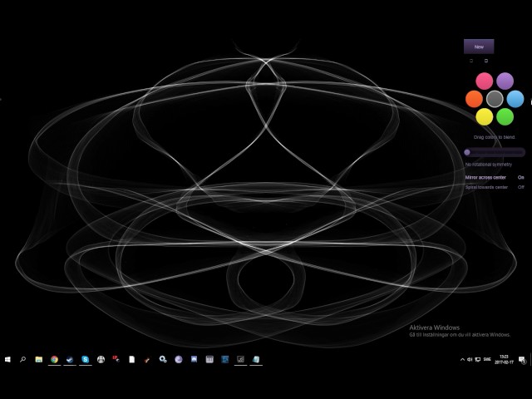This screenshot has width=532, height=399.
Task: Open Steam from the taskbar
Action: point(70,359)
